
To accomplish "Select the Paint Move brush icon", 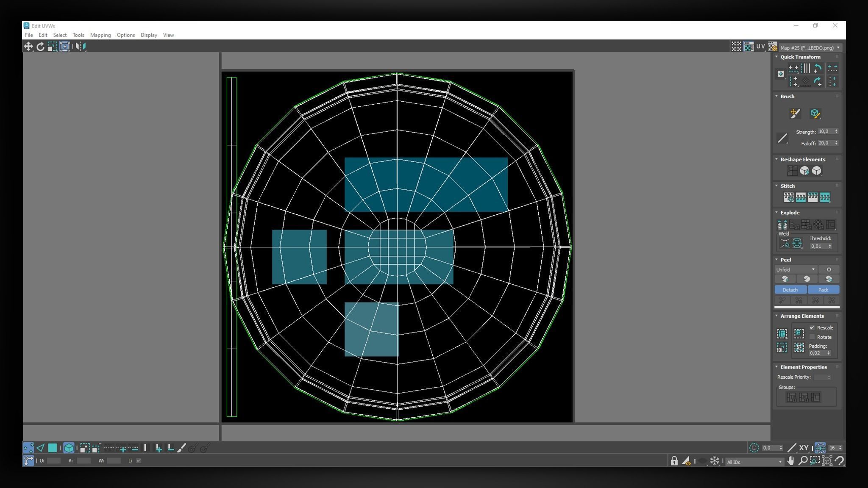I will pyautogui.click(x=795, y=113).
